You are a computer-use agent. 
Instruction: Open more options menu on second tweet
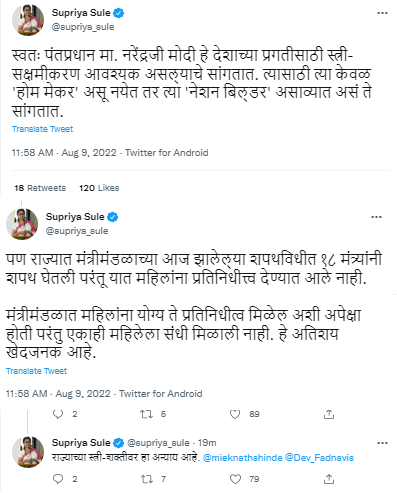[376, 217]
